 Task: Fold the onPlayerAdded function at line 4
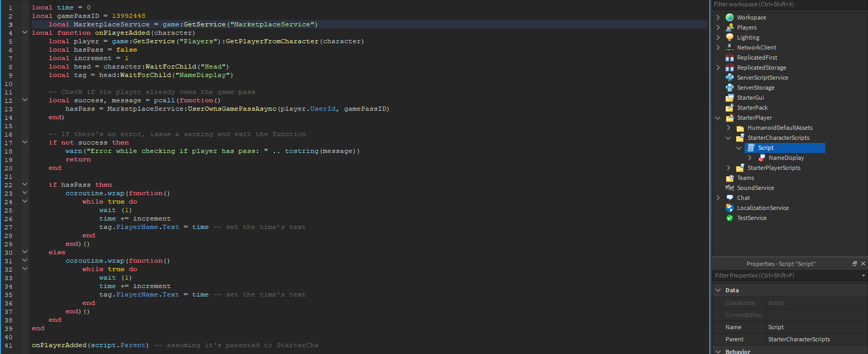pyautogui.click(x=24, y=32)
